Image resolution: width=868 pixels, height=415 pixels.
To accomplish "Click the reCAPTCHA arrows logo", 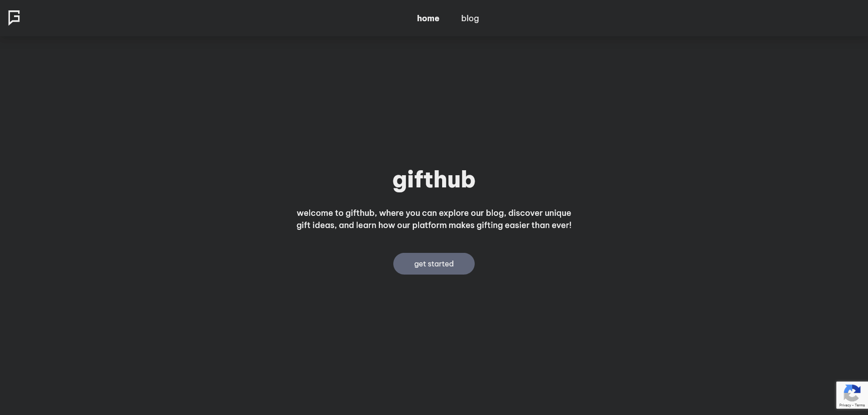I will coord(852,393).
